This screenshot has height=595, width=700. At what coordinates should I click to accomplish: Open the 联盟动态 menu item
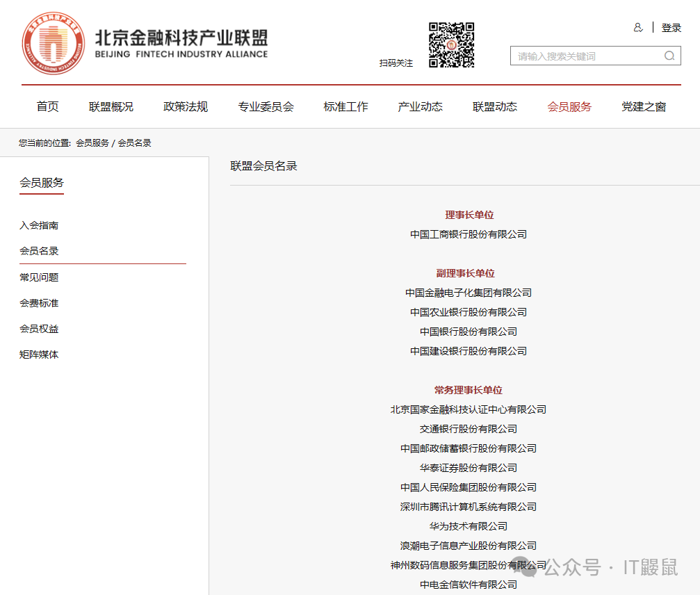495,106
